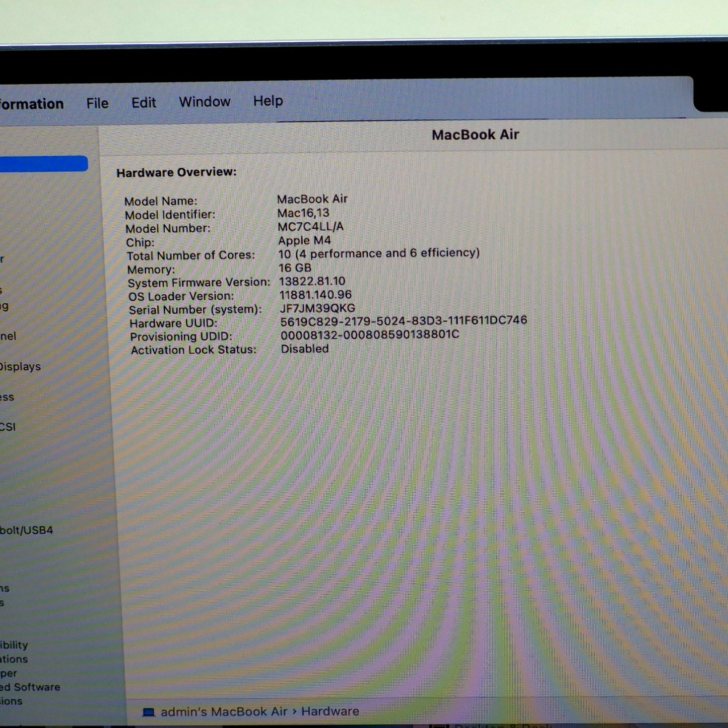Click the "Serial Number (system):" label
The image size is (728, 728).
click(195, 310)
